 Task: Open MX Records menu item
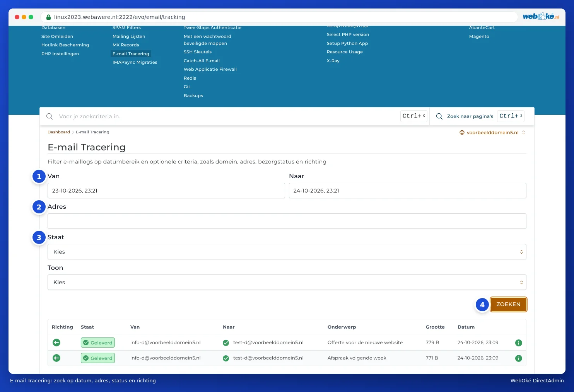click(x=126, y=45)
